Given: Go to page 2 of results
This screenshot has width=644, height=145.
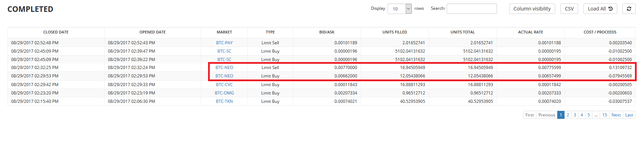Looking at the screenshot, I should click(x=568, y=115).
